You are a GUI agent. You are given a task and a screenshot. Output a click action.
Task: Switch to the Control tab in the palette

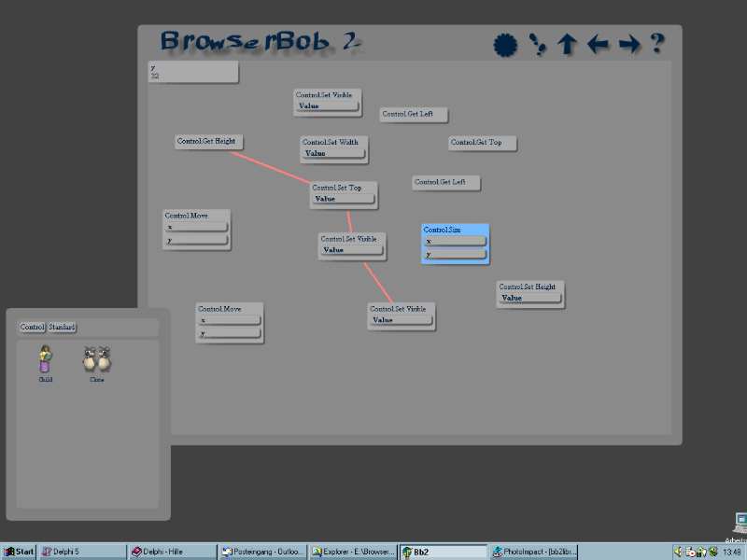[33, 328]
